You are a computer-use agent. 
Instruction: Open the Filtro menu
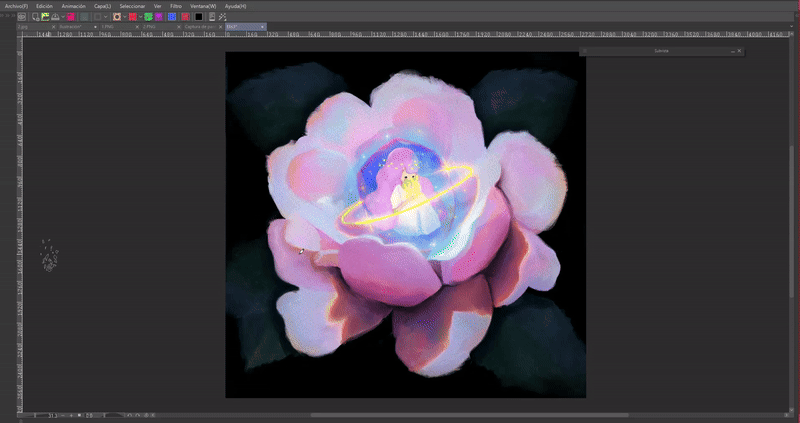pos(176,6)
